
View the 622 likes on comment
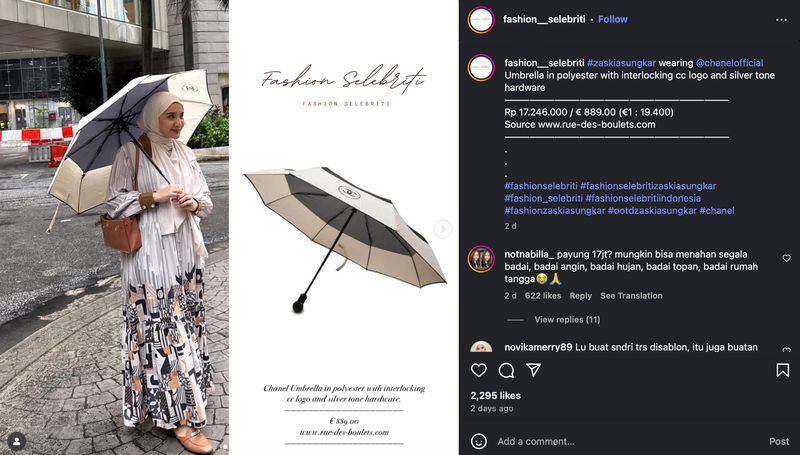point(543,296)
